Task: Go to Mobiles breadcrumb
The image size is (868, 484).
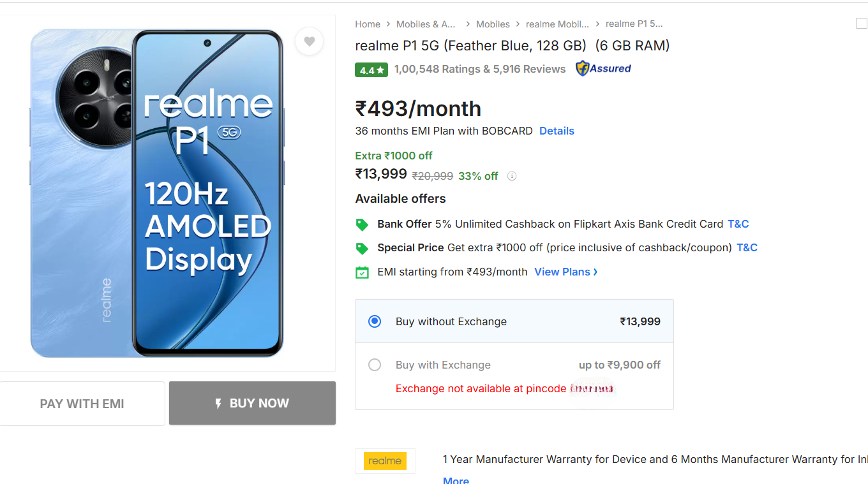Action: click(493, 24)
